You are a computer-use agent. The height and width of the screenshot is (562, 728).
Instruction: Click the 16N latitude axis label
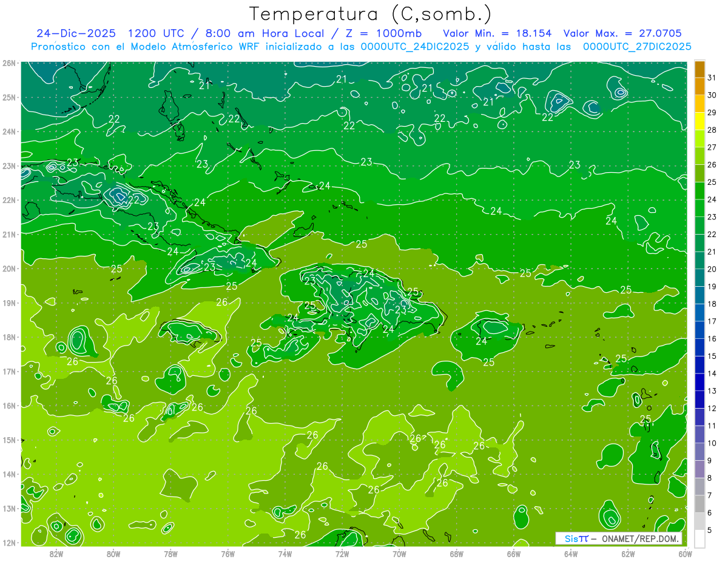9,406
